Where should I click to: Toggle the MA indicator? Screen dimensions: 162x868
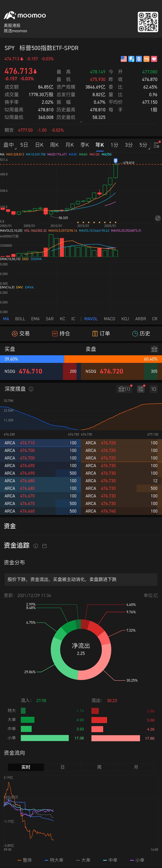pos(6,319)
